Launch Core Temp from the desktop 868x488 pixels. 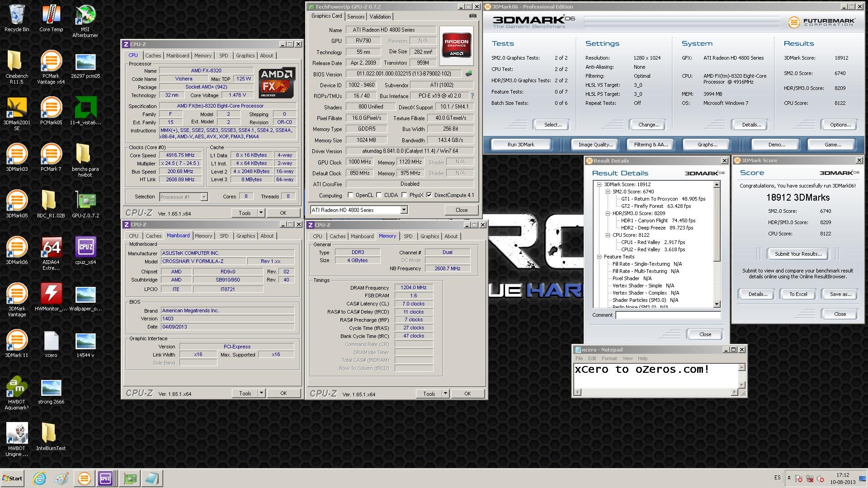[51, 19]
